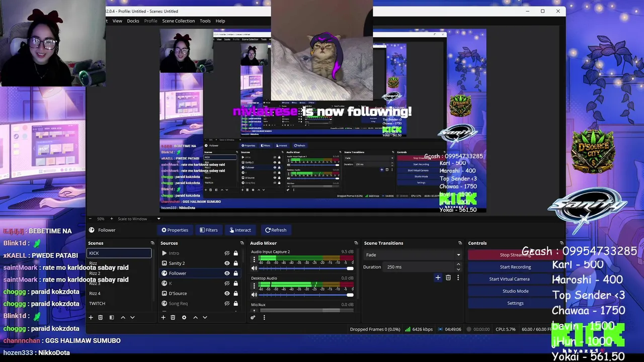Move scene down with Scenes down arrow
This screenshot has height=362, width=644.
(132, 317)
